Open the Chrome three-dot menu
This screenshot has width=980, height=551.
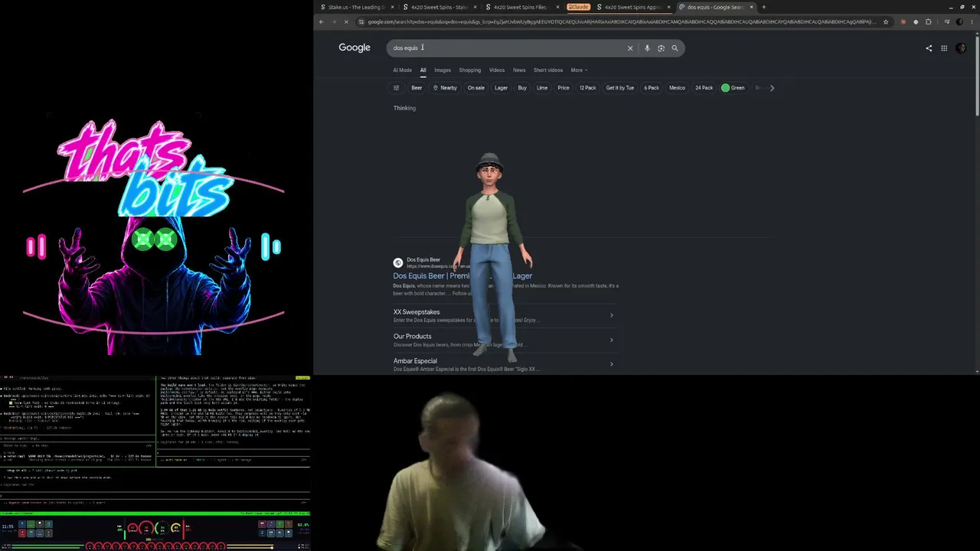click(x=972, y=21)
